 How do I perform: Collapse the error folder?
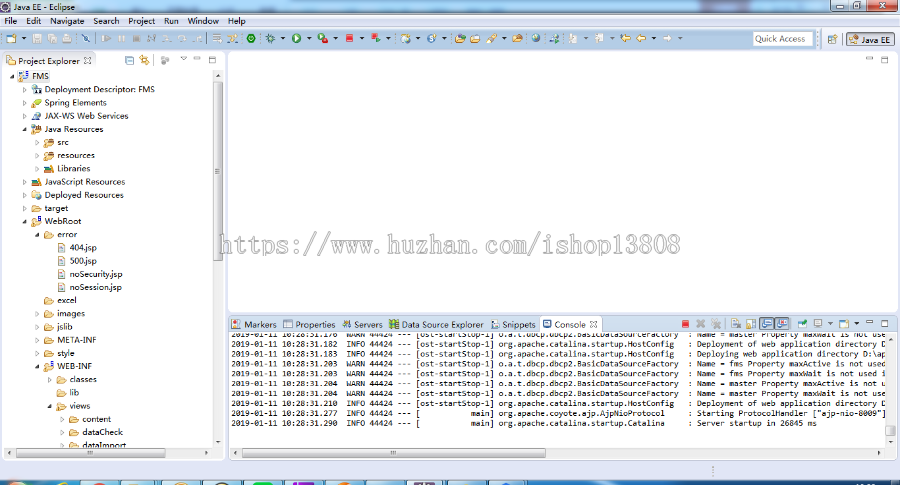coord(37,235)
